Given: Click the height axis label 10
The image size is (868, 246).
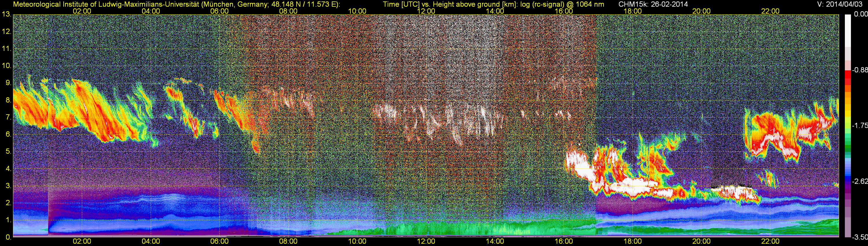Looking at the screenshot, I should point(6,66).
